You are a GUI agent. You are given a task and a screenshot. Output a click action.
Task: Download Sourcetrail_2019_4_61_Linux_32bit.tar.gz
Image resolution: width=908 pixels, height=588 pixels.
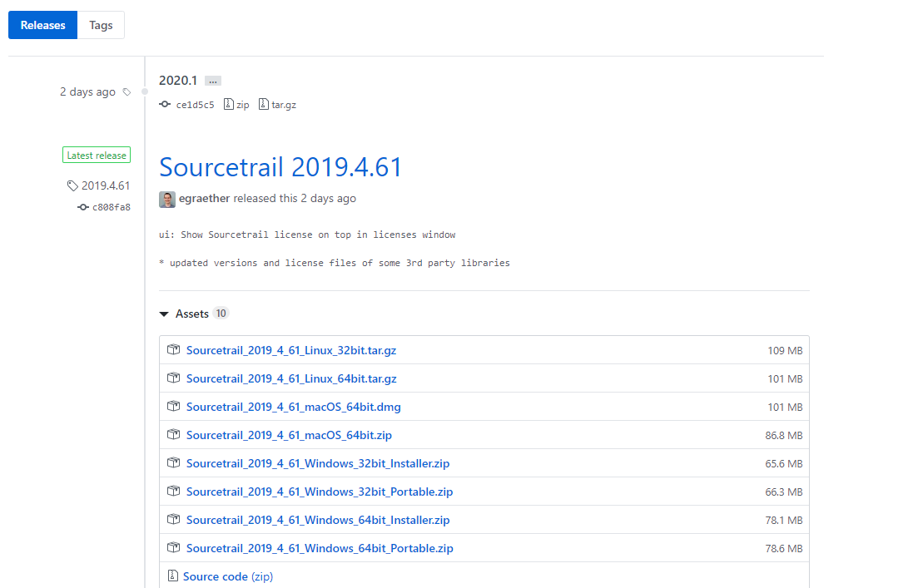[291, 350]
